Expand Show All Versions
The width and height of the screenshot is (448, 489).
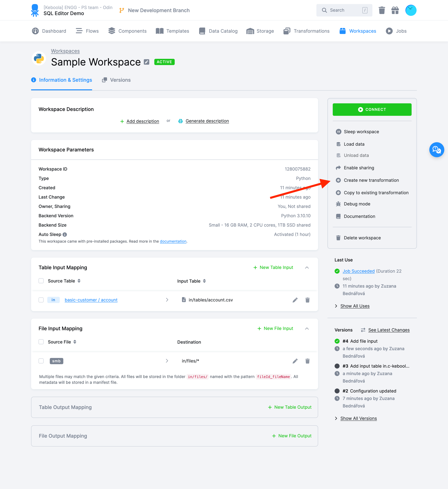pyautogui.click(x=358, y=418)
